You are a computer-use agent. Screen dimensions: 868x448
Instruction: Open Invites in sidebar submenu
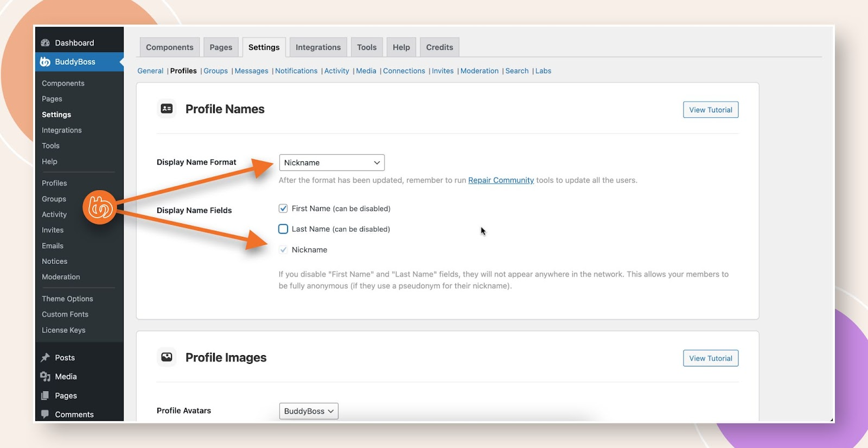coord(53,230)
